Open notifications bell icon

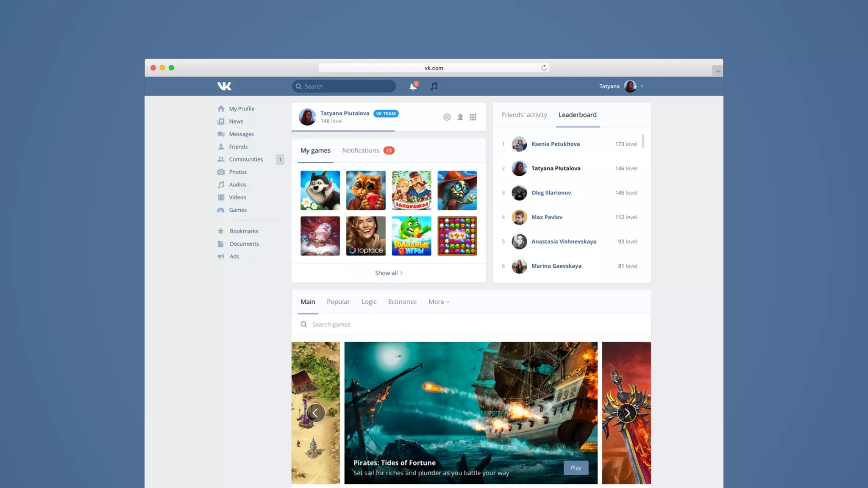413,86
